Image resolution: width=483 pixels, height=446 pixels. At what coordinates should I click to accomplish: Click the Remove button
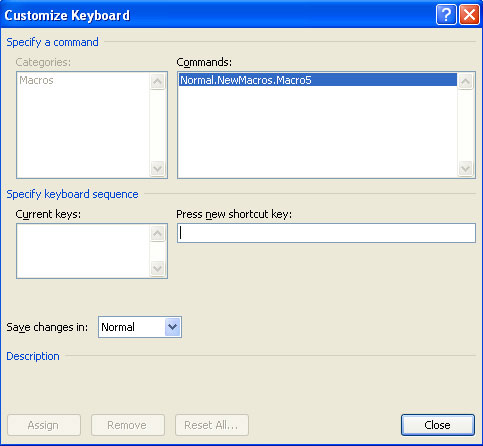pos(128,425)
